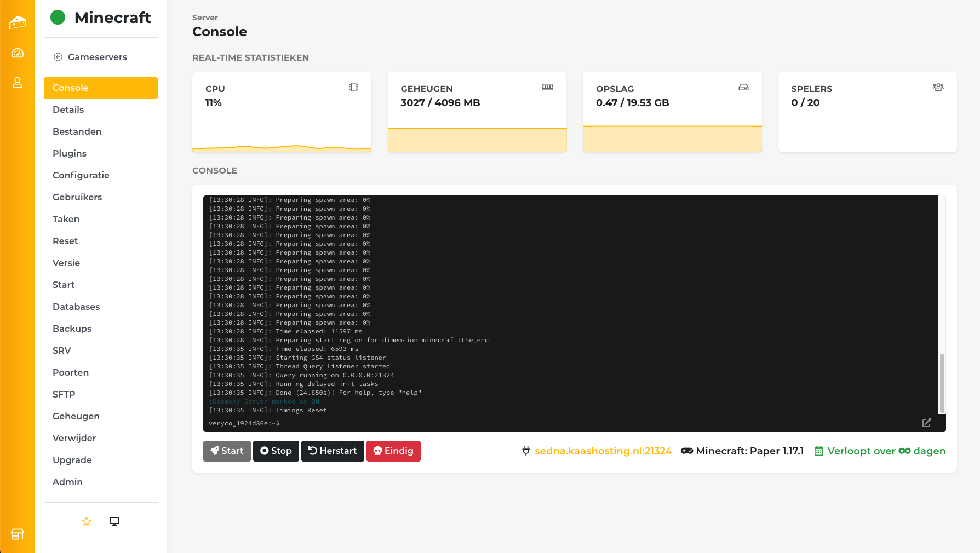Click the cheese logo icon in sidebar

(x=18, y=22)
